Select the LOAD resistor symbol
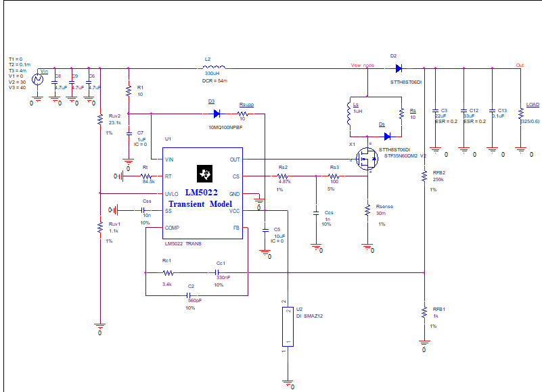Image resolution: width=542 pixels, height=392 pixels. (x=520, y=114)
